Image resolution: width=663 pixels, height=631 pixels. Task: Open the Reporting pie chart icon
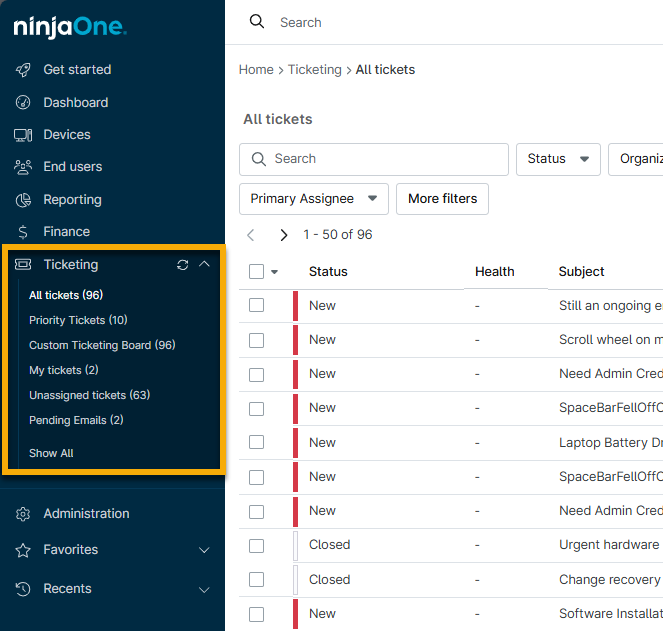[23, 200]
